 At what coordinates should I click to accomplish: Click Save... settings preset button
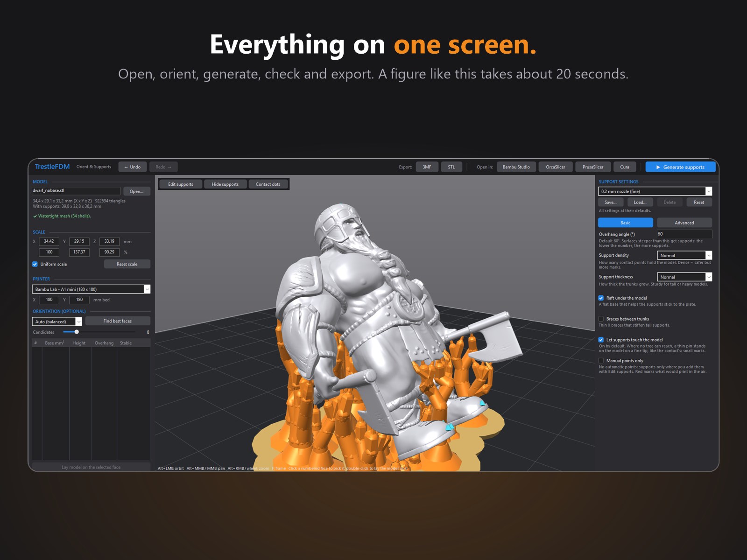[x=611, y=202]
